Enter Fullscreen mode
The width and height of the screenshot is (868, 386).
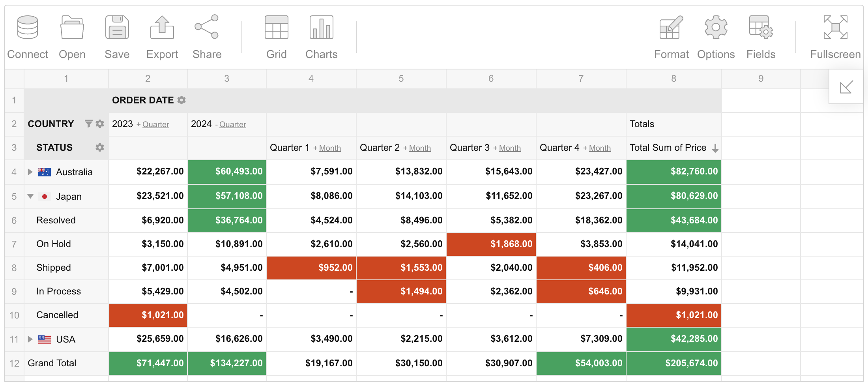coord(836,37)
